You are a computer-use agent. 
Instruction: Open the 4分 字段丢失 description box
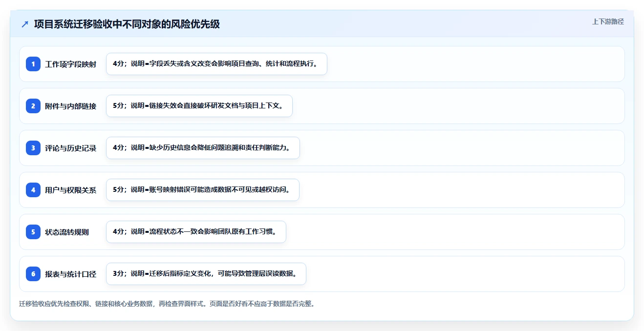point(216,64)
